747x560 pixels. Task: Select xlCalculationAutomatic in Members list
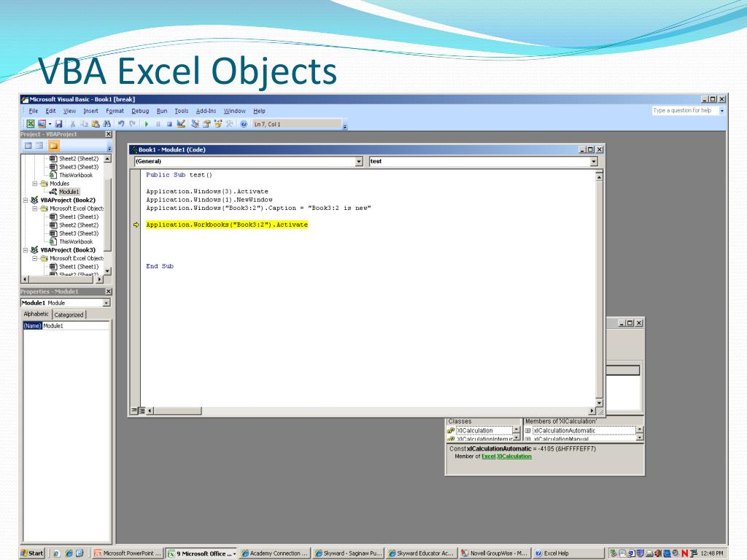564,430
